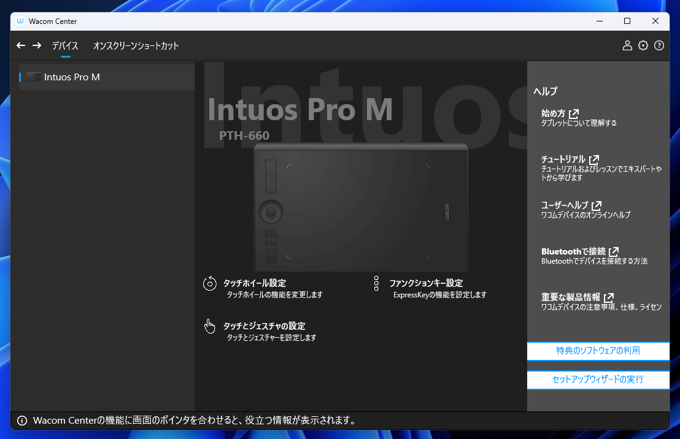
Task: Click the PTH-660 model text
Action: 244,136
